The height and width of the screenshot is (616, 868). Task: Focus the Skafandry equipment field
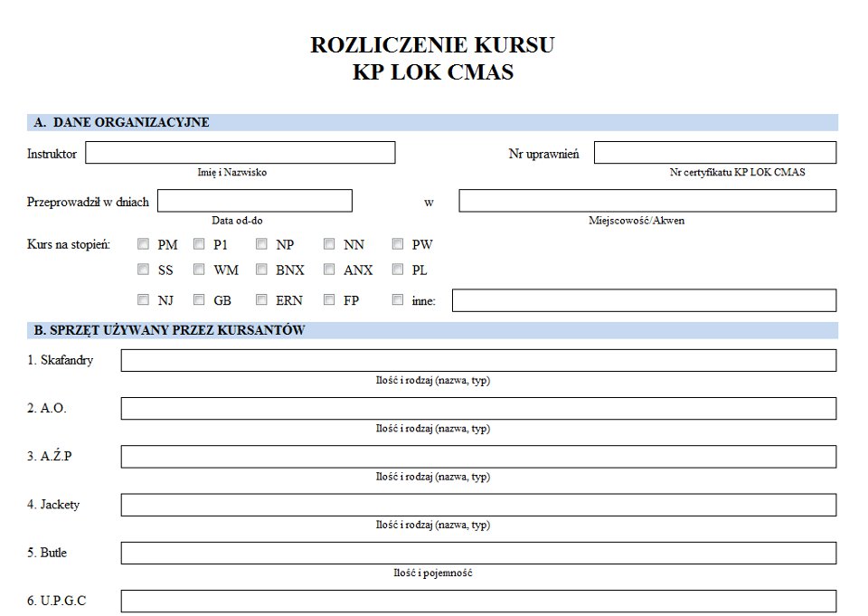point(478,361)
